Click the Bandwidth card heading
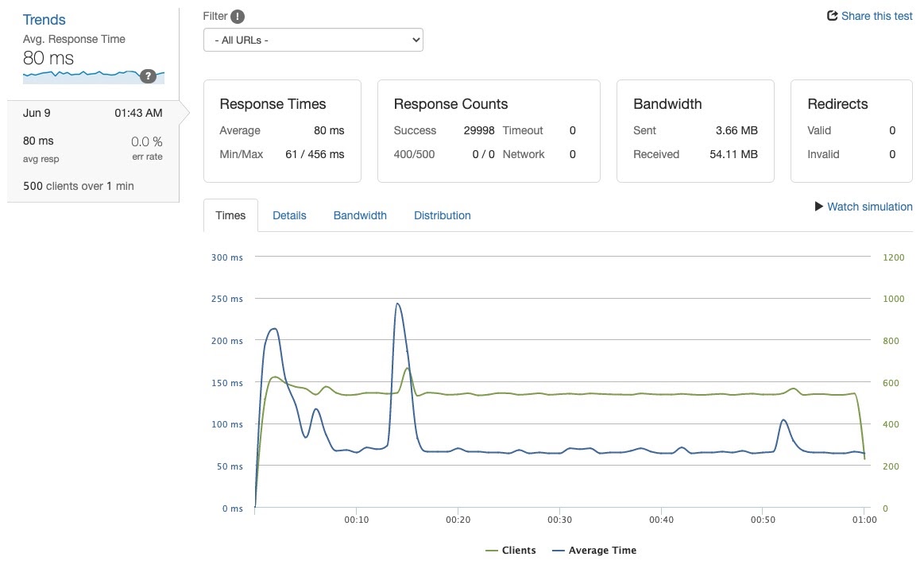 click(x=667, y=104)
